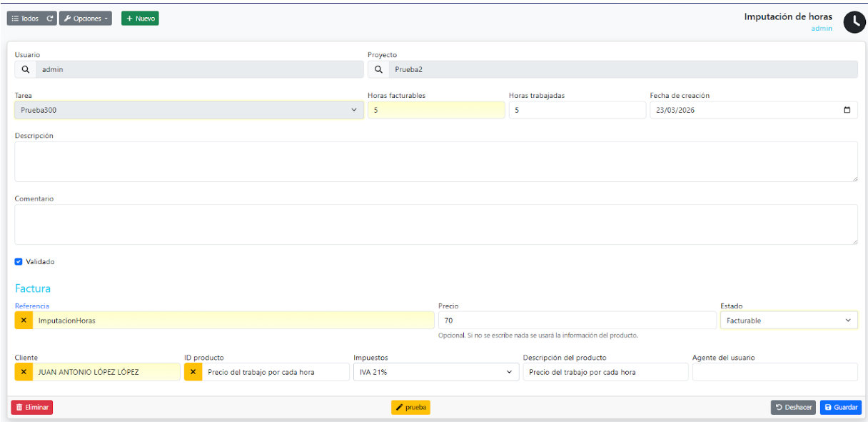
Task: Clear the Cliente field with X icon
Action: [x=24, y=372]
